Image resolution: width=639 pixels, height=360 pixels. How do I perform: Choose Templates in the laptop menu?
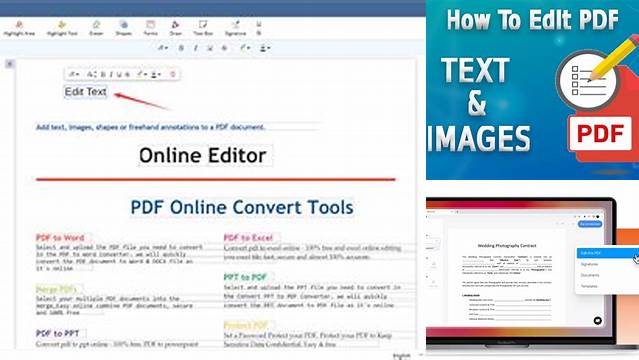589,286
